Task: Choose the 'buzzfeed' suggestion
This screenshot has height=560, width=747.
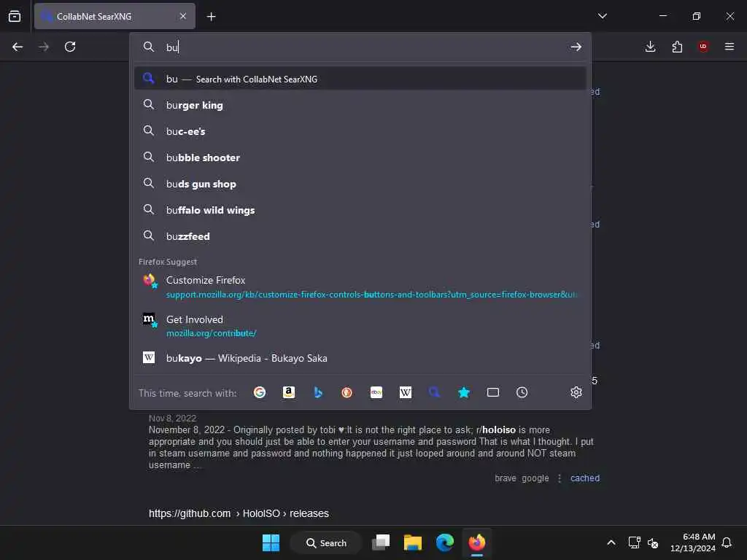Action: (x=360, y=236)
